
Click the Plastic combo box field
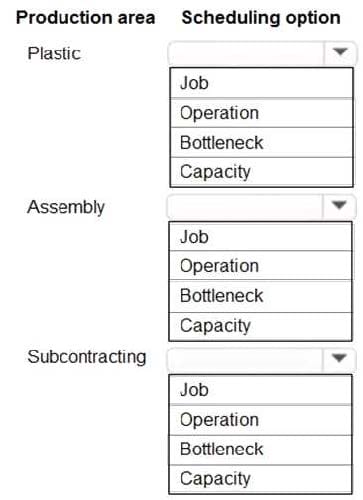246,53
